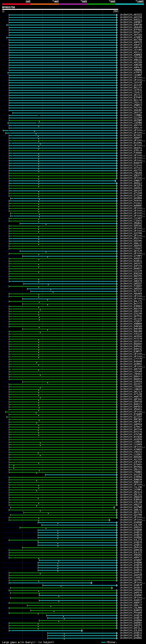Select hit UniRef100_C1C1V5

point(131,271)
